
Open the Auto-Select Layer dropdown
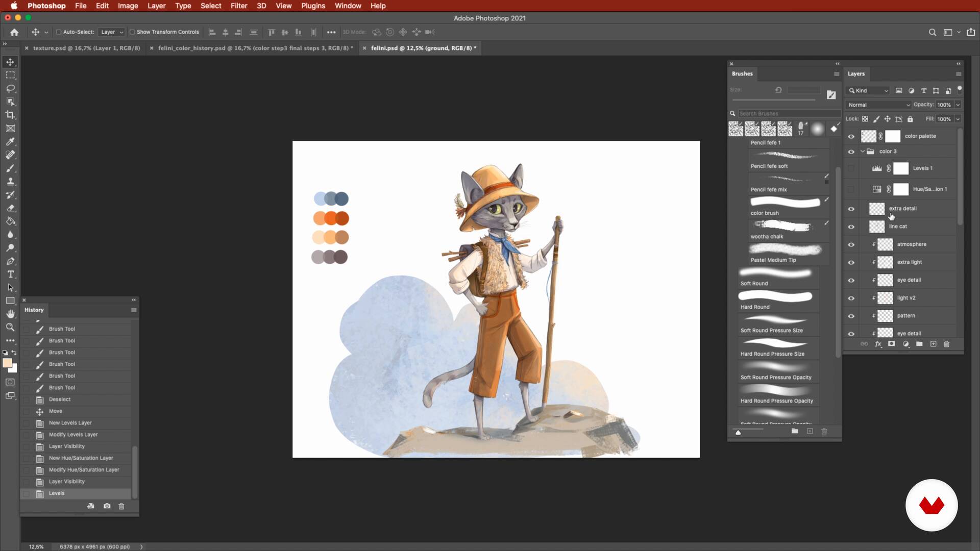112,32
